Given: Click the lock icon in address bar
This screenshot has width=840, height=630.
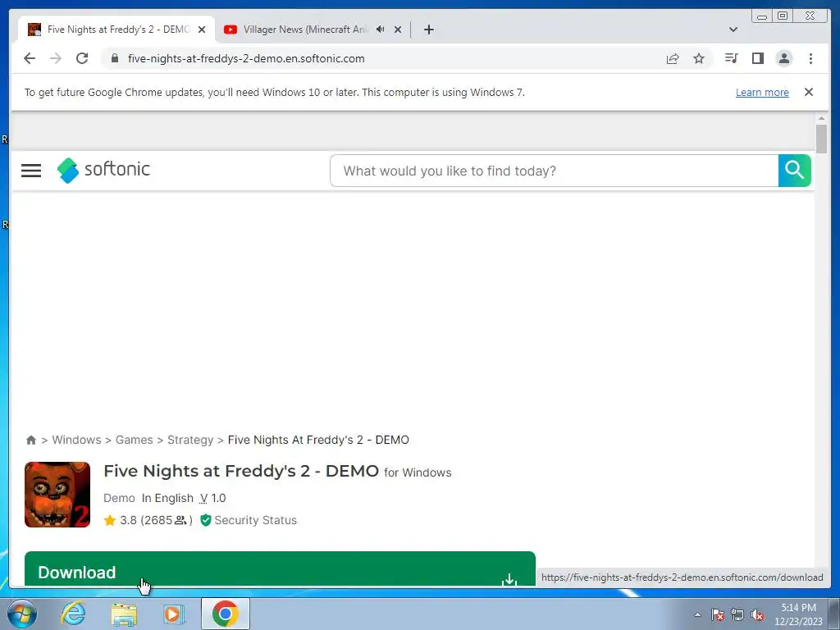Looking at the screenshot, I should (x=115, y=58).
